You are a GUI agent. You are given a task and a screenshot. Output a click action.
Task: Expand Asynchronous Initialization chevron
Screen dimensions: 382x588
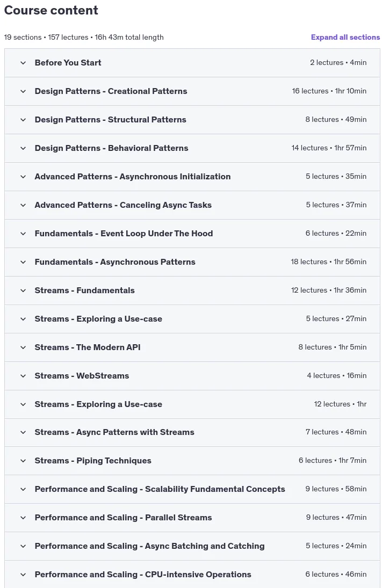pyautogui.click(x=23, y=177)
